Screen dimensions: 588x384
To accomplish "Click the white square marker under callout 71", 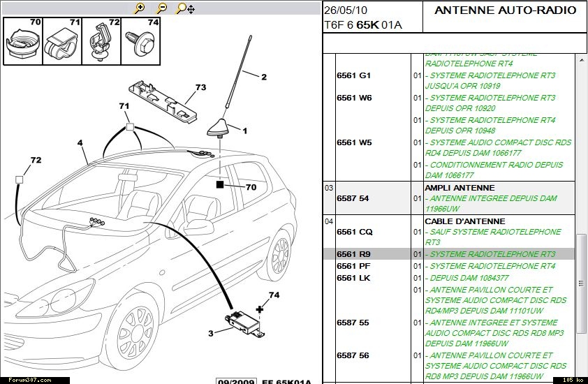I will pos(129,128).
